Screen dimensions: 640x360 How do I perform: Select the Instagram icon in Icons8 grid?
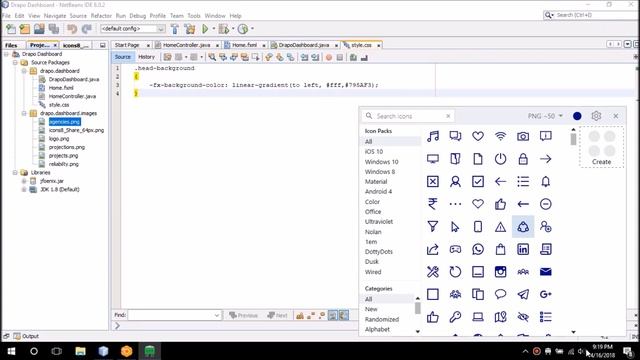[x=500, y=271]
